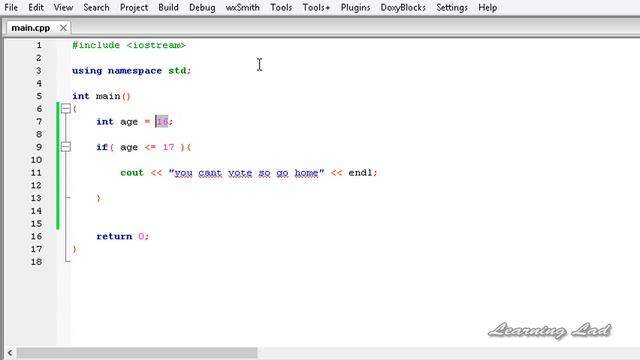Click the 'namespace' keyword on line 3
640x360 pixels.
135,71
